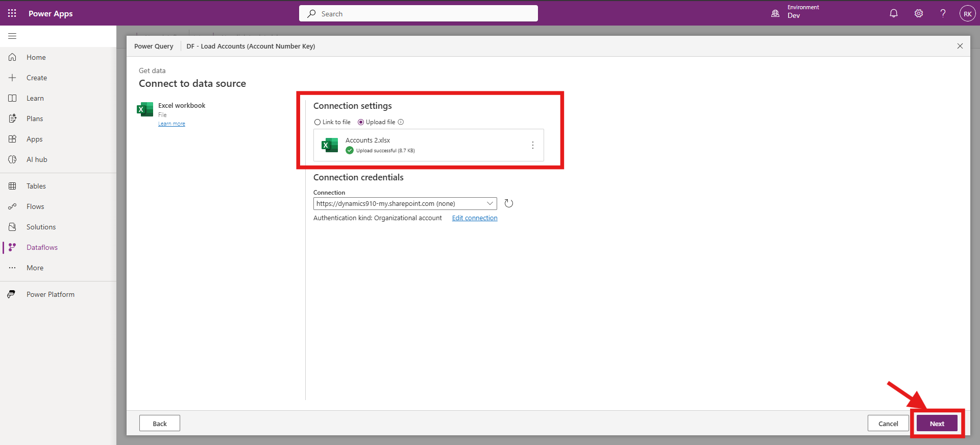Open the RK account avatar
This screenshot has width=980, height=445.
pos(967,14)
